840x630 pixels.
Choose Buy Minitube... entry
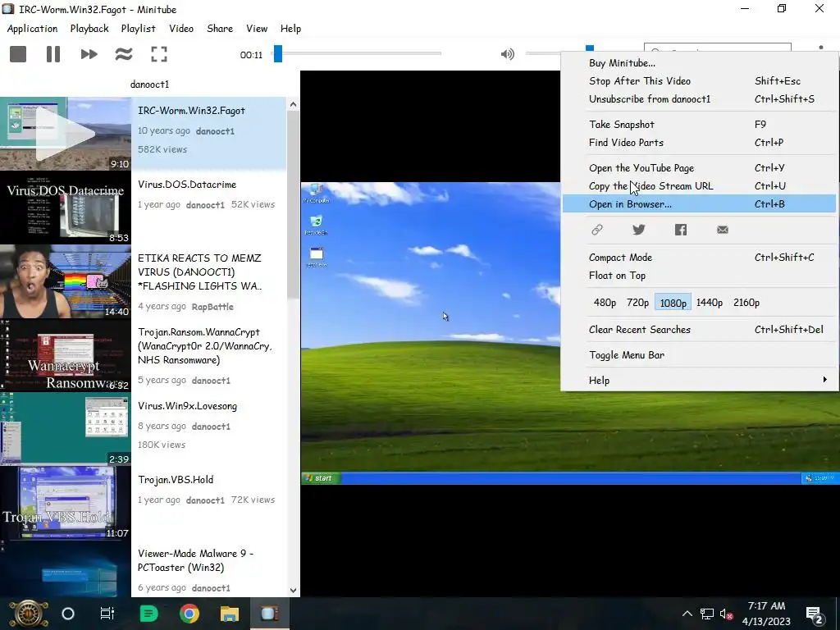coord(699,62)
